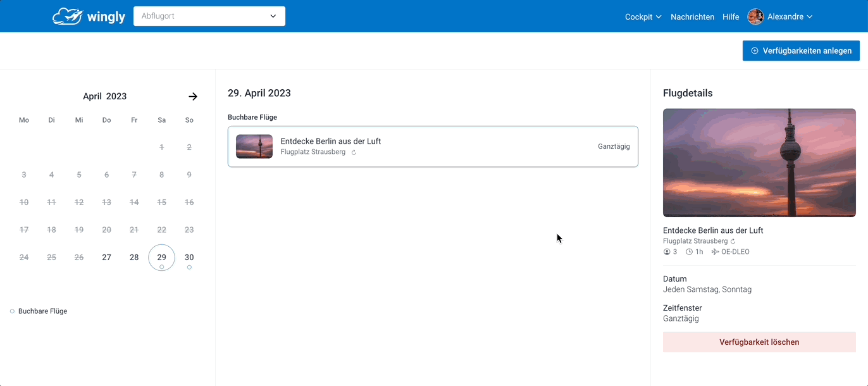Image resolution: width=868 pixels, height=386 pixels.
Task: Click the Zeitfenster label
Action: click(x=683, y=308)
